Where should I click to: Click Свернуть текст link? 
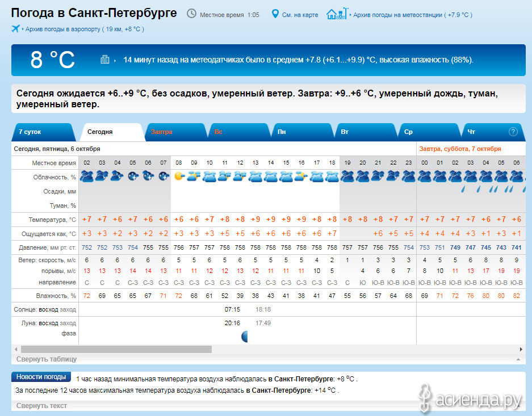tap(41, 405)
